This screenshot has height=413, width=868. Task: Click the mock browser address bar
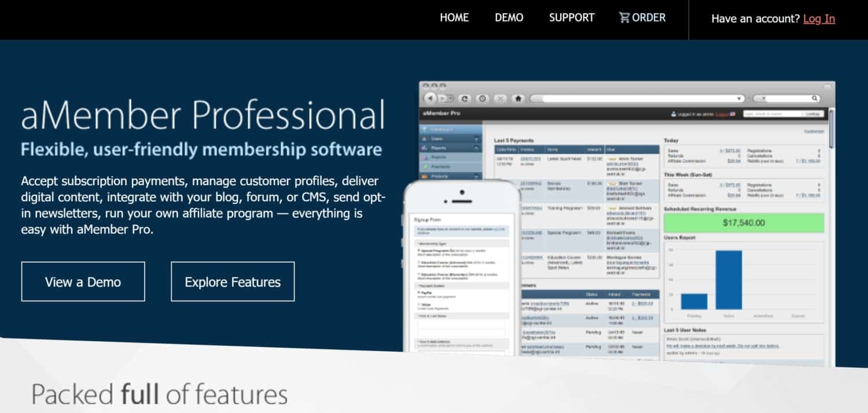(x=637, y=98)
